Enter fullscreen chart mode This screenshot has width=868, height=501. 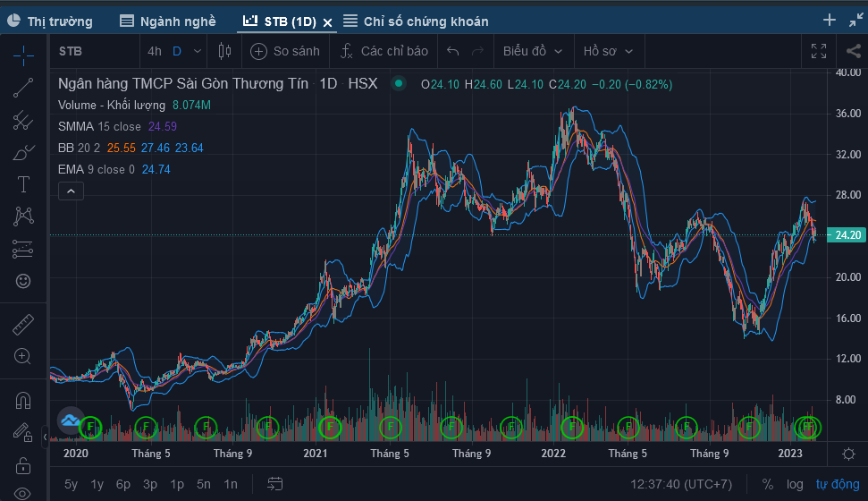[819, 52]
